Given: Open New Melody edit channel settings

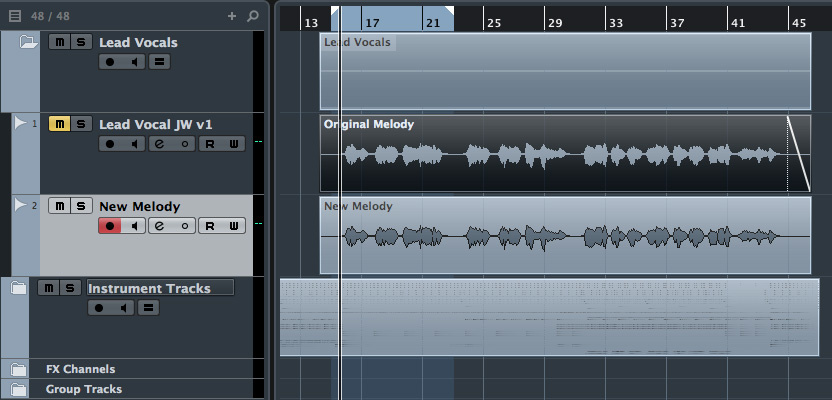Looking at the screenshot, I should click(x=159, y=226).
